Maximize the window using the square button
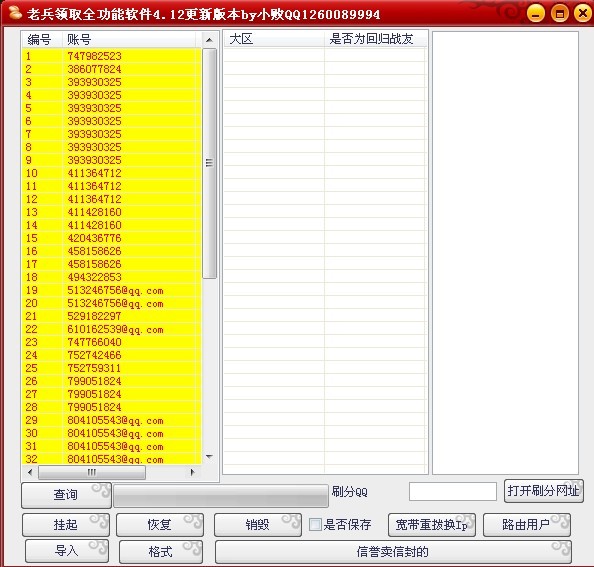This screenshot has width=594, height=567. click(x=560, y=14)
